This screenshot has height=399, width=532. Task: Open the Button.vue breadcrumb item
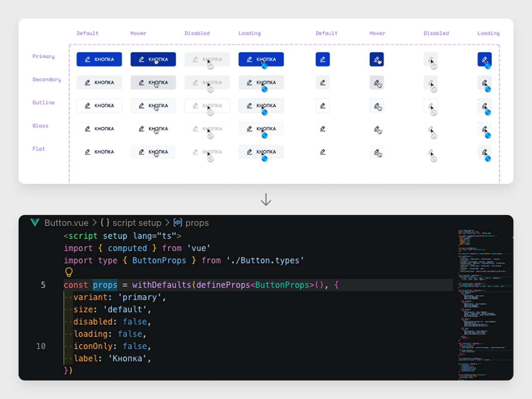[x=66, y=223]
